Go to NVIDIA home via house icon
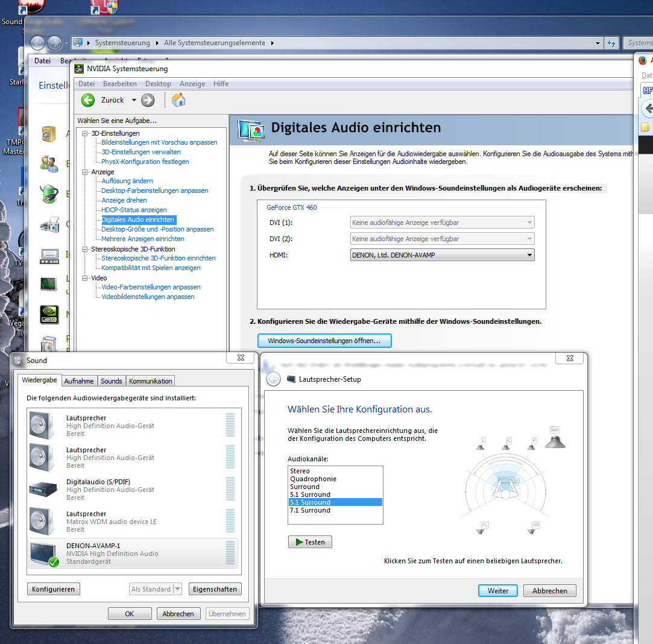The image size is (653, 644). click(x=178, y=100)
